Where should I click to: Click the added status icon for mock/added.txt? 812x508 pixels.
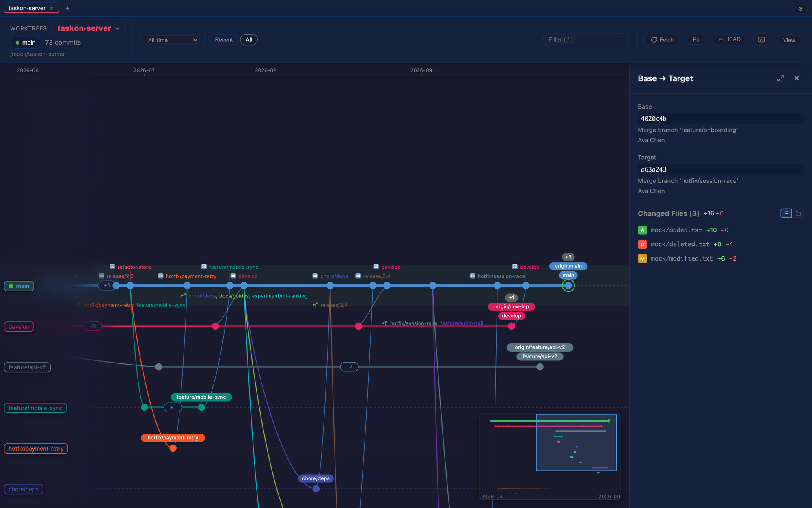(642, 230)
